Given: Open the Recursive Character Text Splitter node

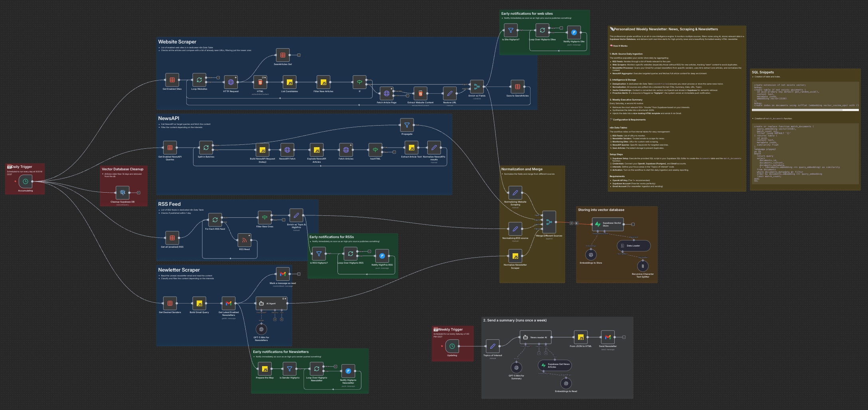Looking at the screenshot, I should [x=643, y=266].
